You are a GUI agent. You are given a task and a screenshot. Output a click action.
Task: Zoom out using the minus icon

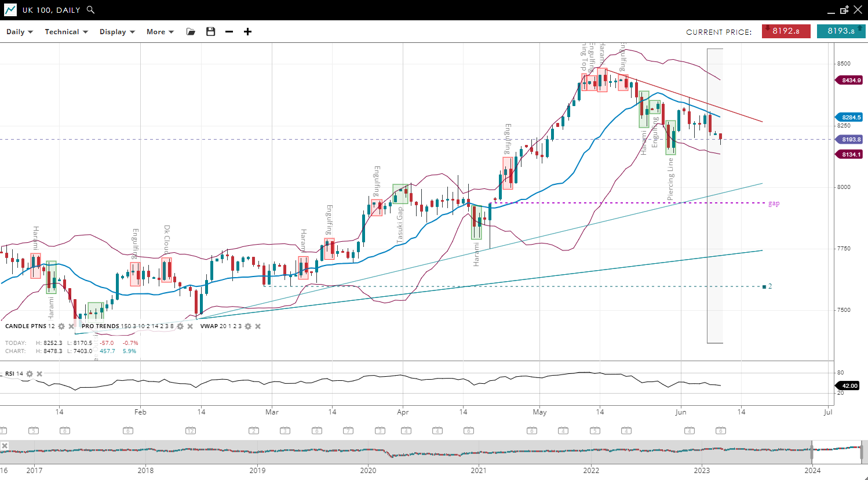pyautogui.click(x=229, y=32)
